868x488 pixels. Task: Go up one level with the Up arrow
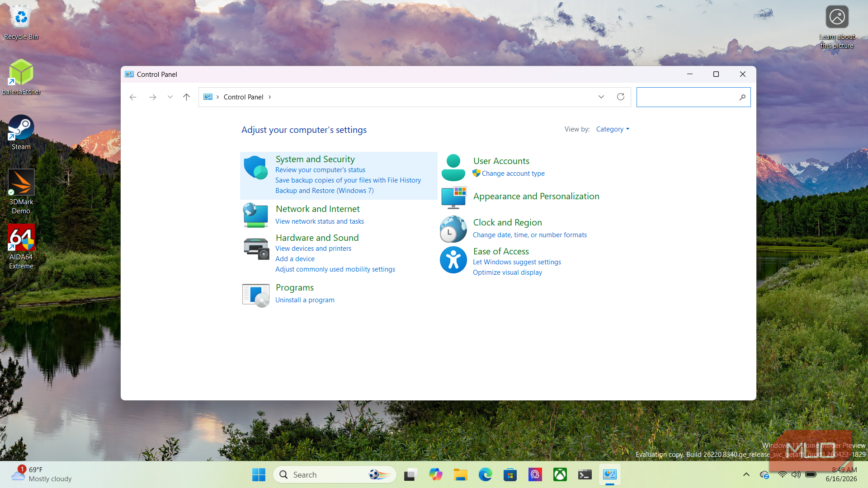click(186, 97)
